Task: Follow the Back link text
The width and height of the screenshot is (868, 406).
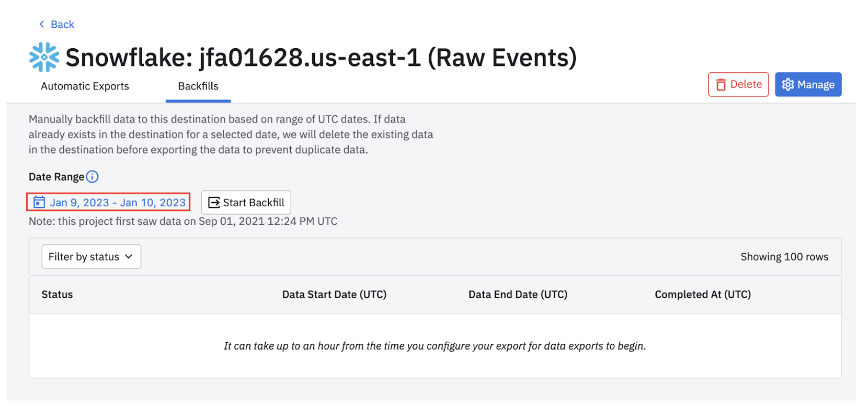Action: tap(62, 25)
